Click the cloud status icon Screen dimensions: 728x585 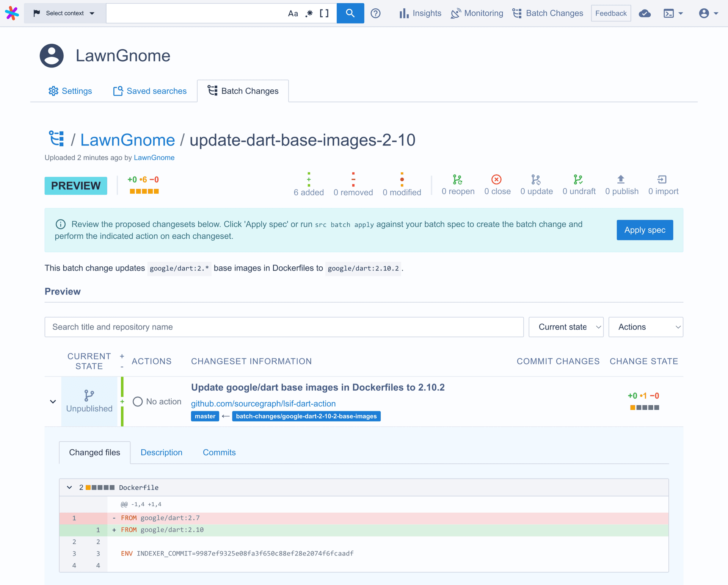pyautogui.click(x=645, y=14)
